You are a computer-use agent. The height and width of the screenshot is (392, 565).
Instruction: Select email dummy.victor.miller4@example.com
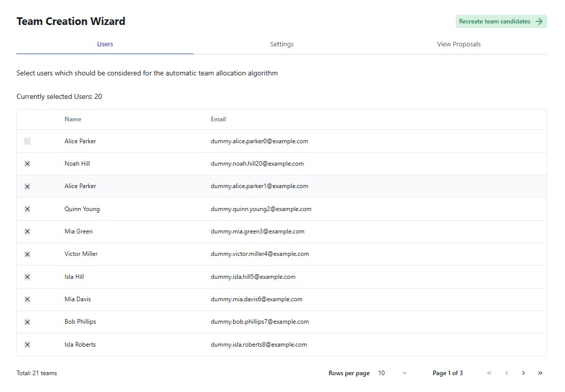tap(260, 254)
